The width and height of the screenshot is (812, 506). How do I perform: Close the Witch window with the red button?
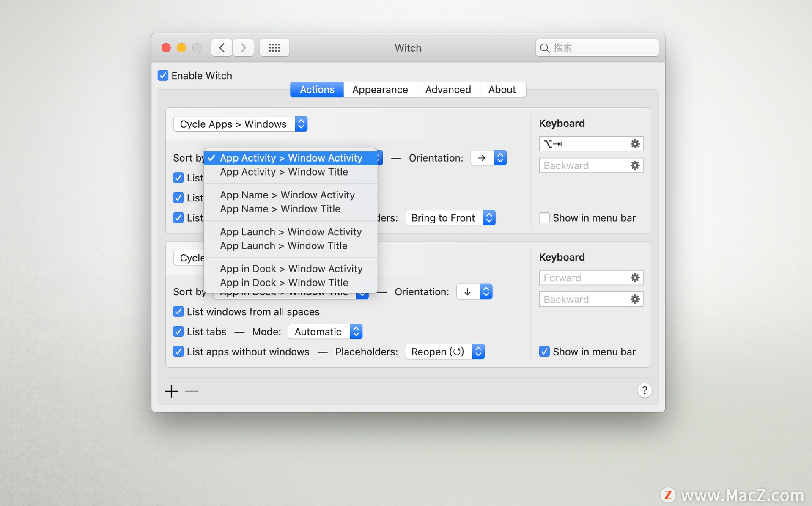coord(166,48)
